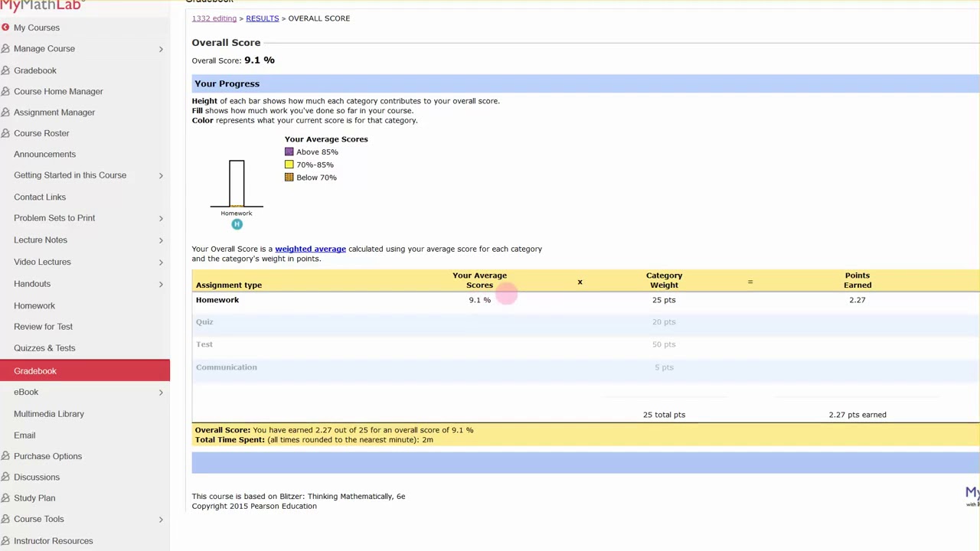Open Announcements in the sidebar
Image resolution: width=980 pixels, height=551 pixels.
tap(44, 154)
